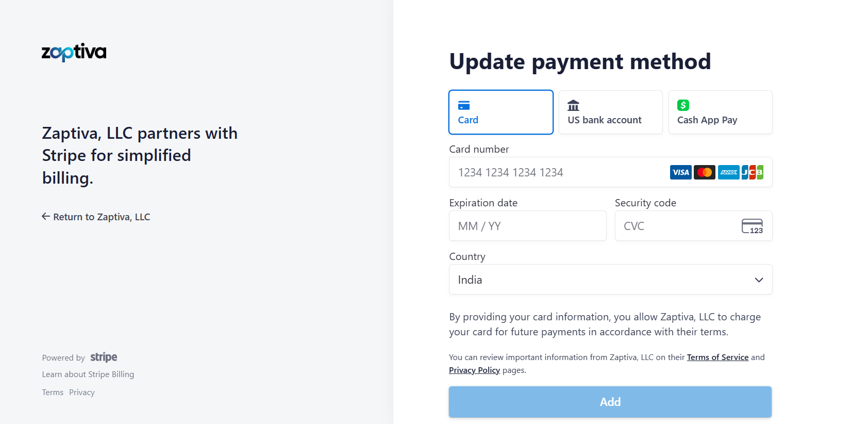Click the American Express icon
Image resolution: width=868 pixels, height=424 pixels.
[728, 172]
